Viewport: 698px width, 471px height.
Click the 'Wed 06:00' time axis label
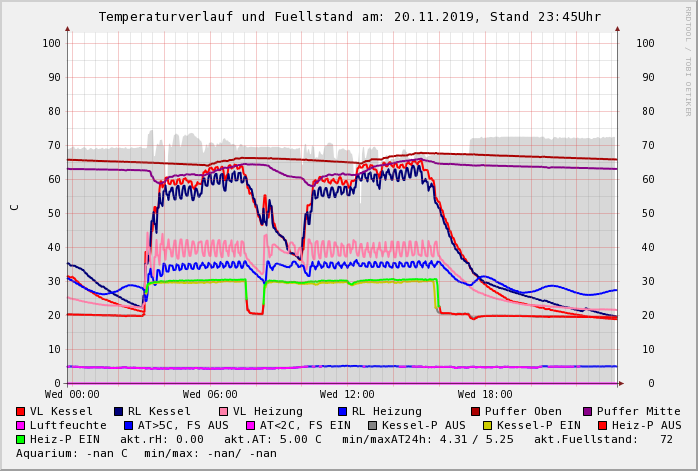point(210,395)
